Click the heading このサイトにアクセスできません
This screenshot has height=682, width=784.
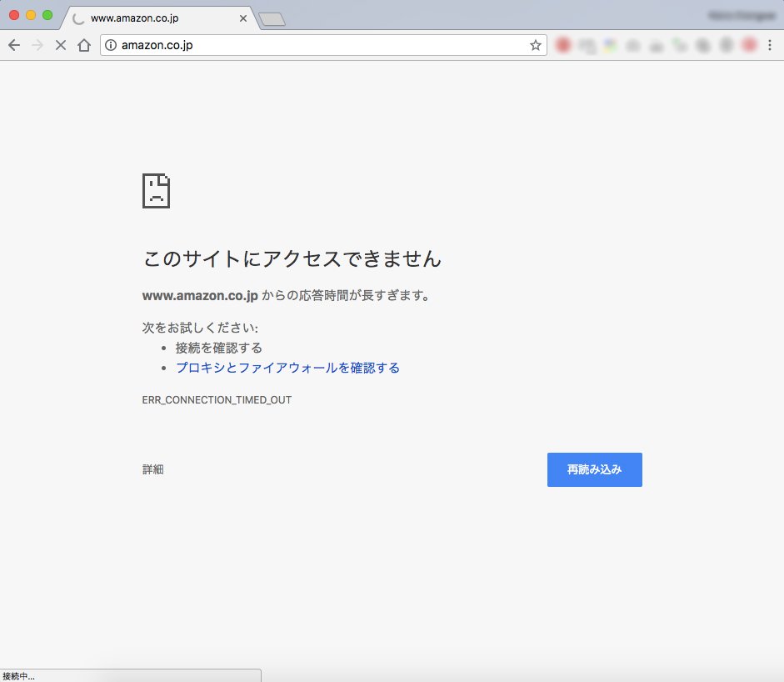(292, 258)
